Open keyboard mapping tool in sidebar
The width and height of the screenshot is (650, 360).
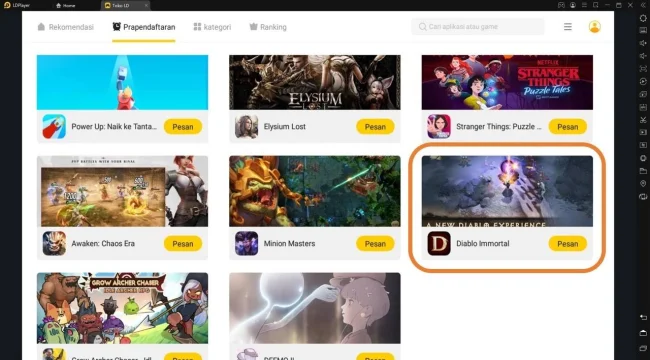pyautogui.click(x=643, y=30)
